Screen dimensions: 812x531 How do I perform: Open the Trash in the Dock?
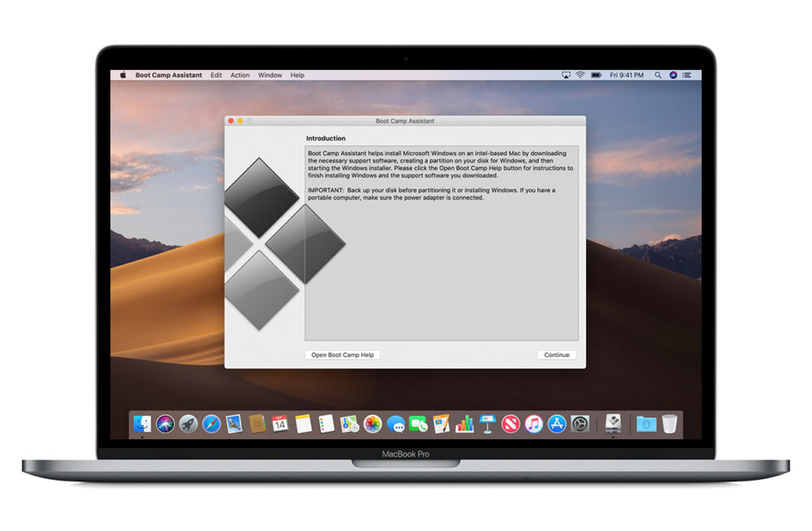tap(670, 424)
